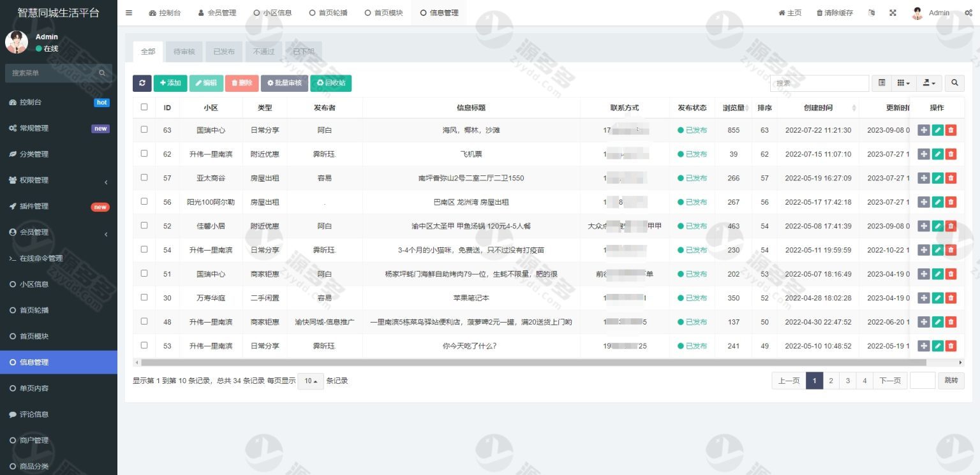
Task: Switch to the 待审核 filter tab
Action: [184, 52]
